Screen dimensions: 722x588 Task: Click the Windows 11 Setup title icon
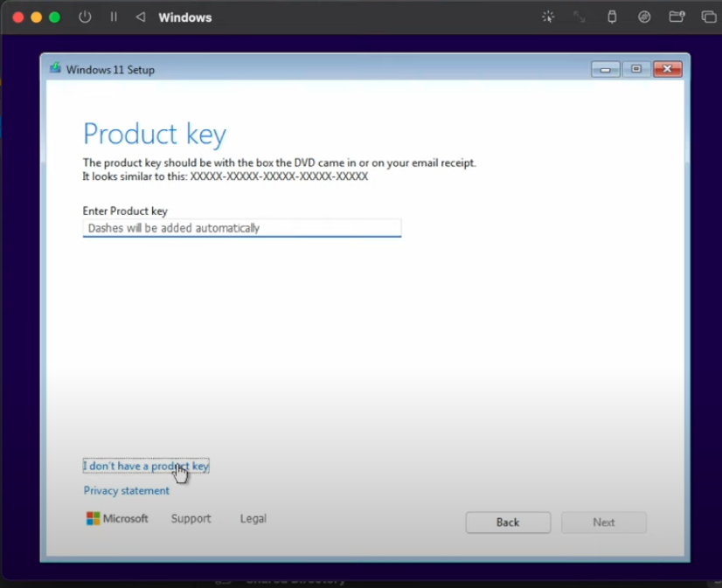click(x=56, y=67)
